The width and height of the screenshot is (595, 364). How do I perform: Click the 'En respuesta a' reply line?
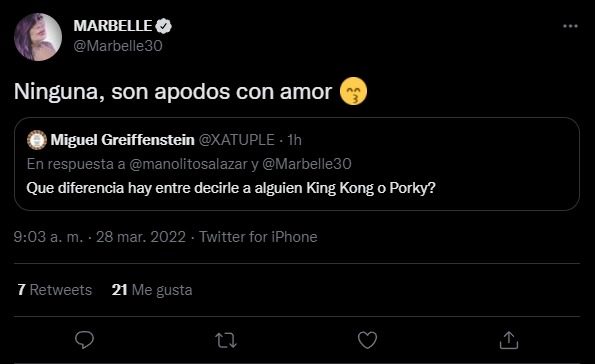tap(189, 164)
